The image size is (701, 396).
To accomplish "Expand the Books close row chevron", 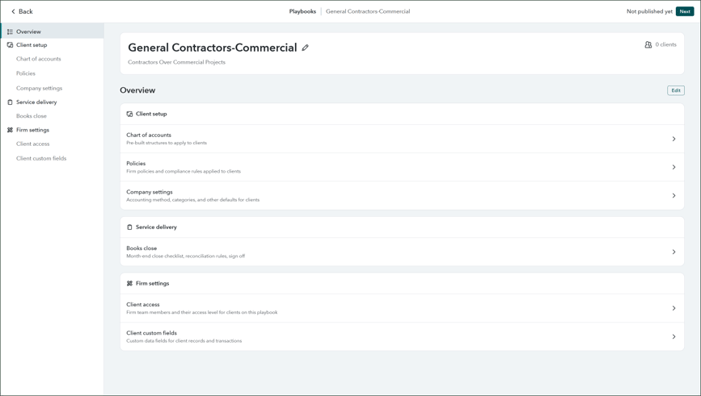I will point(674,252).
